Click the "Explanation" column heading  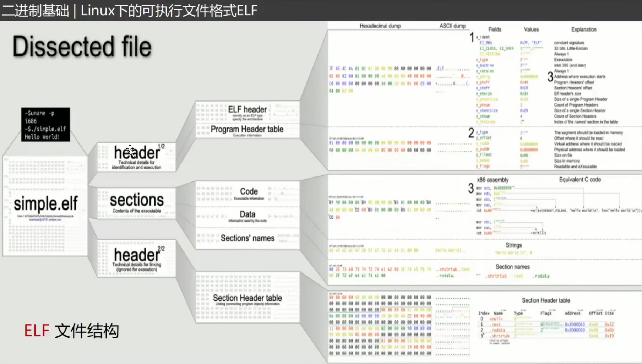tap(584, 29)
